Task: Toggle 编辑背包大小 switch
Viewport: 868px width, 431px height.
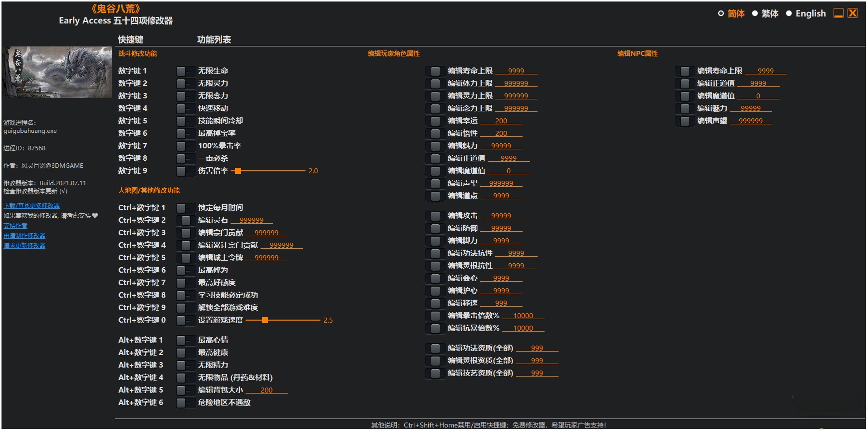Action: pos(186,391)
